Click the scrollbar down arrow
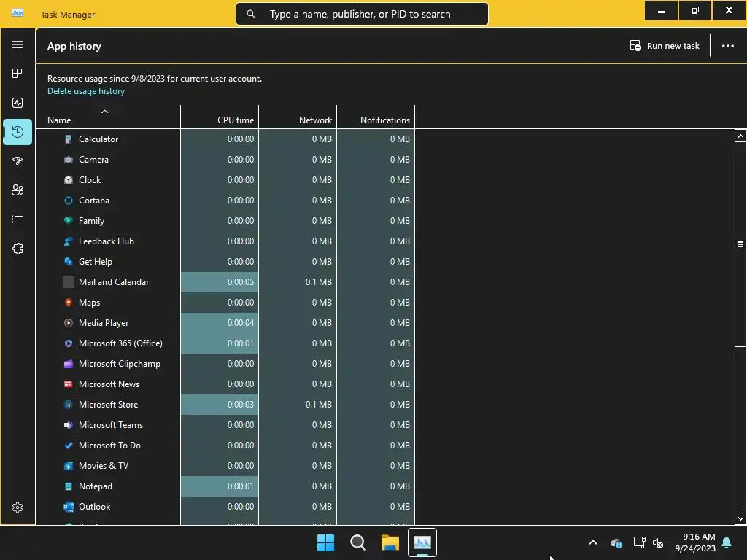The height and width of the screenshot is (560, 747). [740, 518]
